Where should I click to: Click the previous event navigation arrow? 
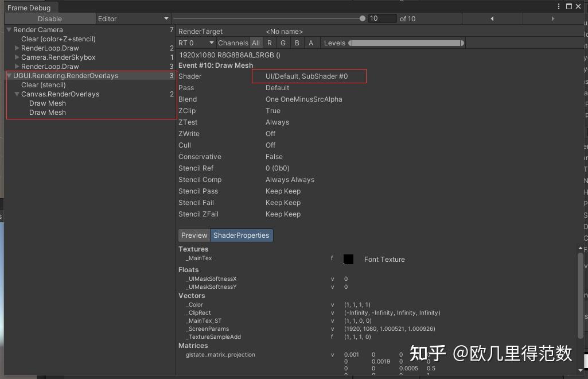pos(492,18)
